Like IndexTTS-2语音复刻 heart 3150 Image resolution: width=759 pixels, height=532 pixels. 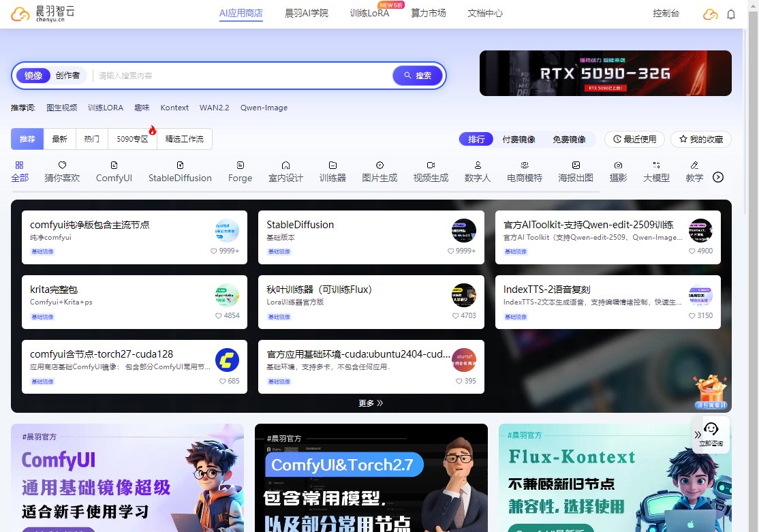point(692,315)
